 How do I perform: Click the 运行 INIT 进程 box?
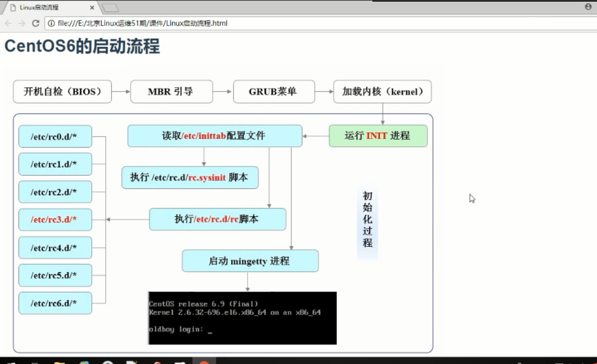tap(378, 136)
